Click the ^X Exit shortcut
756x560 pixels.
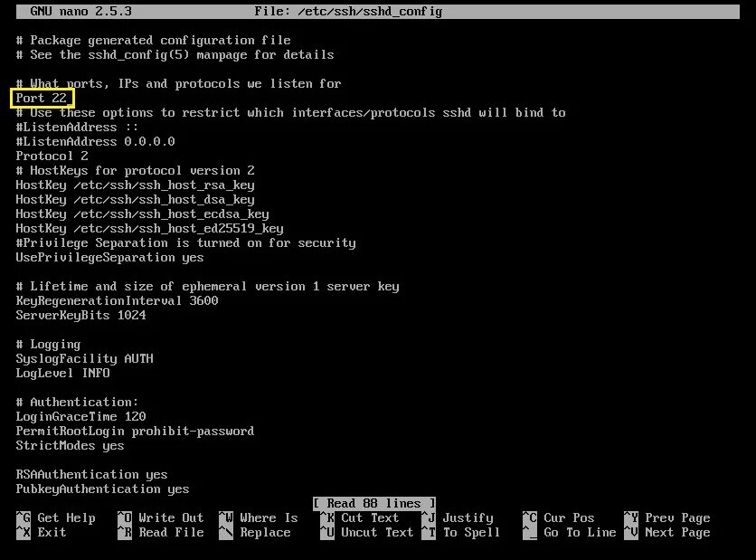pyautogui.click(x=41, y=533)
